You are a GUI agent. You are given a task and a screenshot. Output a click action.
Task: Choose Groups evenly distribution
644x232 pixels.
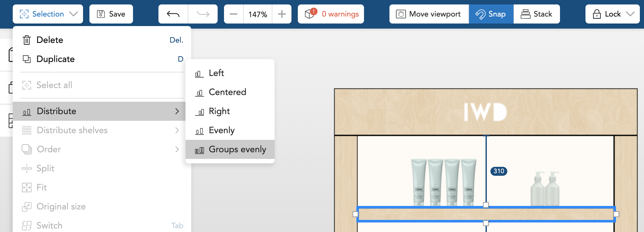(x=230, y=149)
